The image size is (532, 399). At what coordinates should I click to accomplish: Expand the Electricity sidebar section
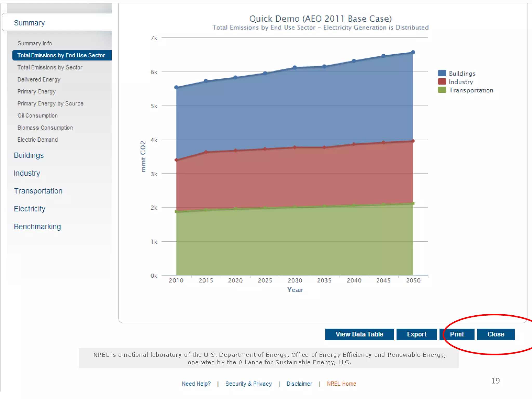click(x=30, y=209)
